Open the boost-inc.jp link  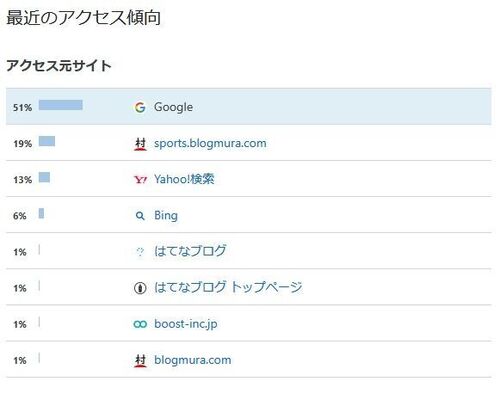tap(186, 324)
